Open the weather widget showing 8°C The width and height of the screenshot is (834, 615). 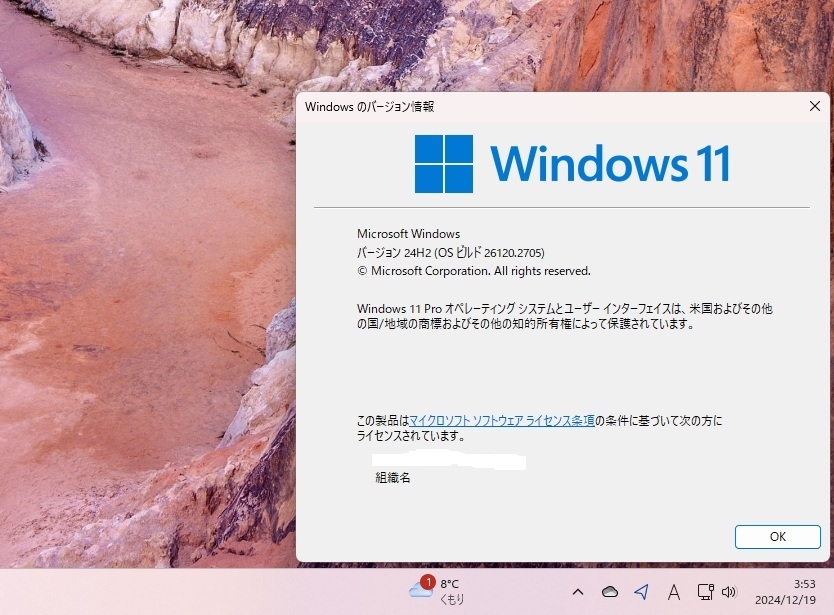[436, 591]
